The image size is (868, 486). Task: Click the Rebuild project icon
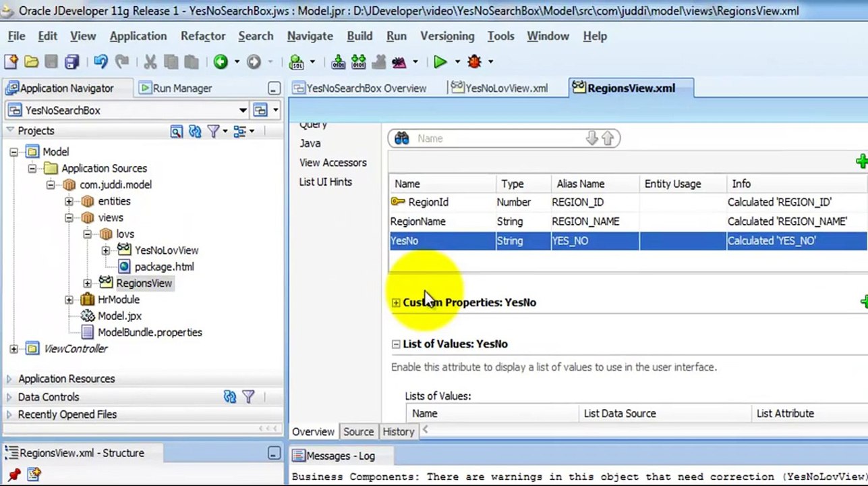pos(359,62)
